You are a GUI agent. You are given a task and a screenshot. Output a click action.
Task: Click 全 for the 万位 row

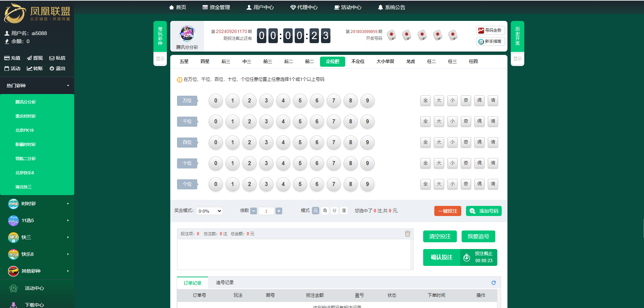click(x=426, y=100)
